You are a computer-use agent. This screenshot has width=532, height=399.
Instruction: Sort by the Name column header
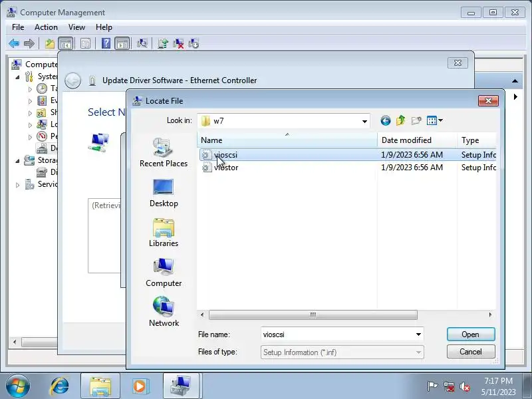point(287,140)
